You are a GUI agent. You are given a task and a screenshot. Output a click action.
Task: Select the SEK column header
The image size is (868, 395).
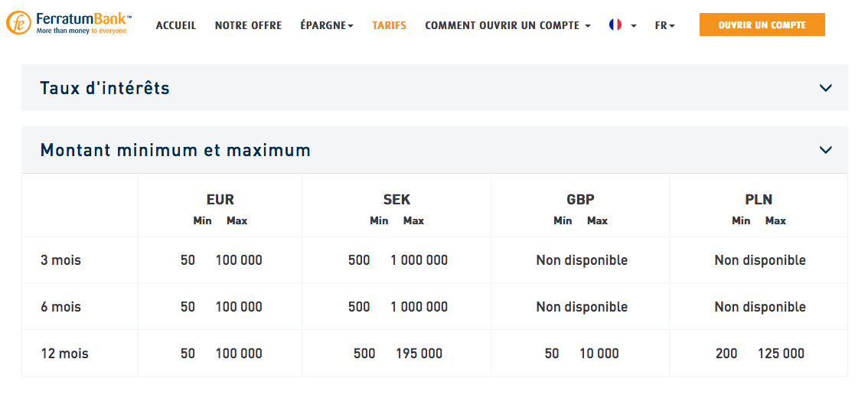click(x=396, y=200)
